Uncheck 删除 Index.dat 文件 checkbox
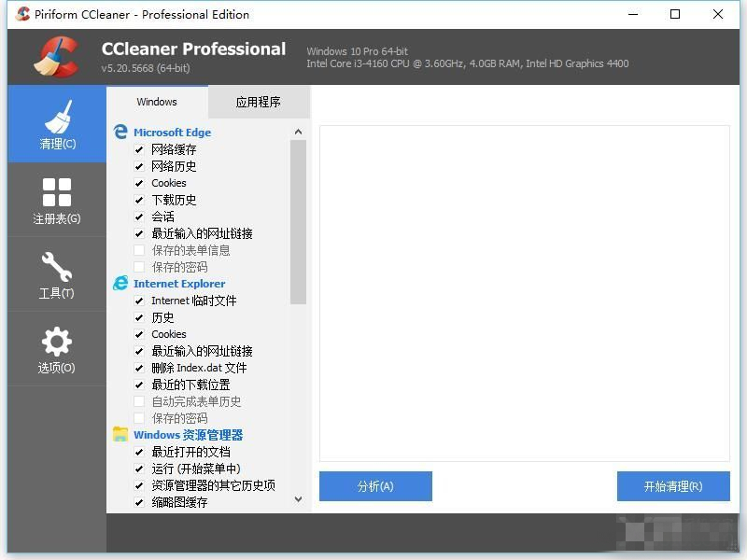747x560 pixels. tap(139, 368)
